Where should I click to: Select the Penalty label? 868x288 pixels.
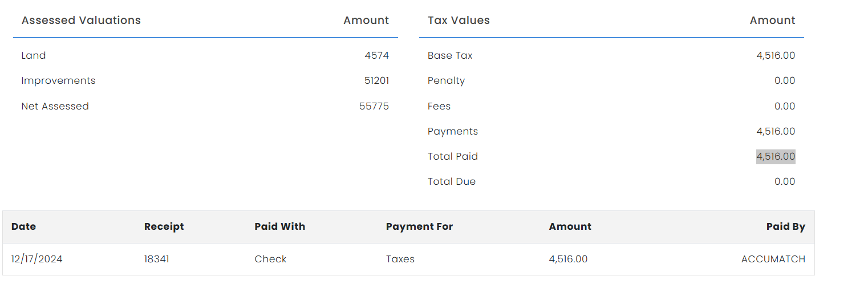point(446,80)
